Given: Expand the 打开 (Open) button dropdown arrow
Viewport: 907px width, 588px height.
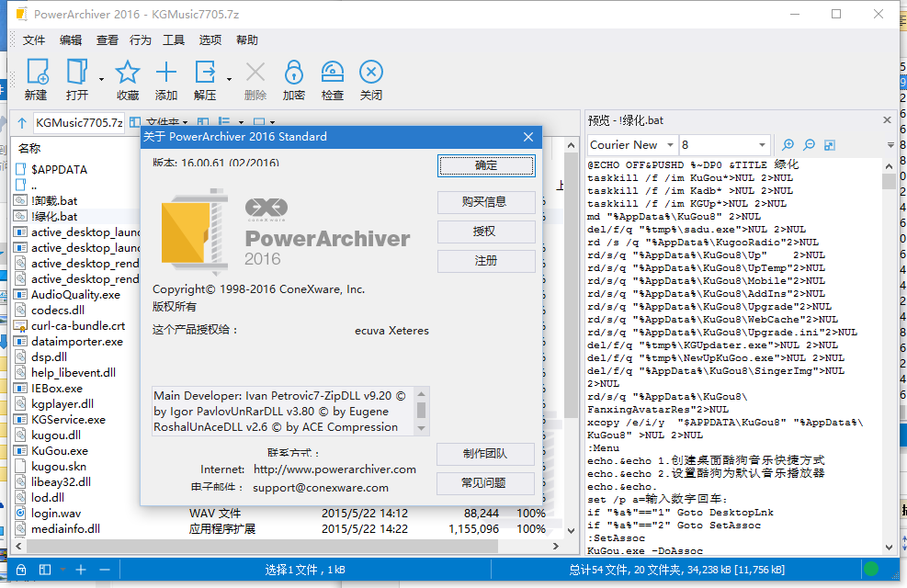Looking at the screenshot, I should pyautogui.click(x=99, y=77).
